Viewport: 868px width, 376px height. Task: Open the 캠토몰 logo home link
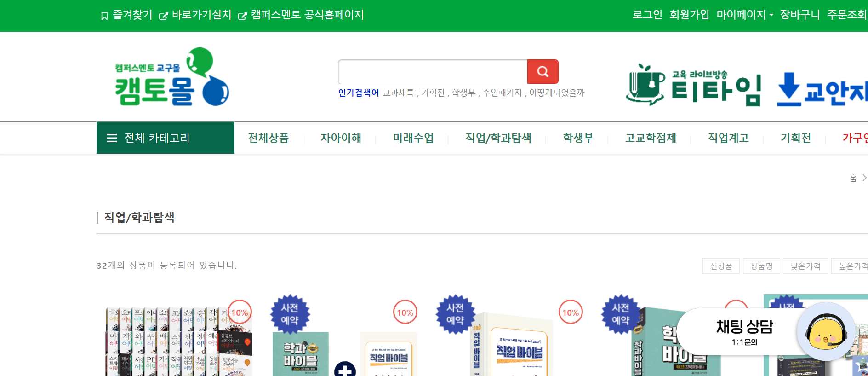[x=172, y=77]
